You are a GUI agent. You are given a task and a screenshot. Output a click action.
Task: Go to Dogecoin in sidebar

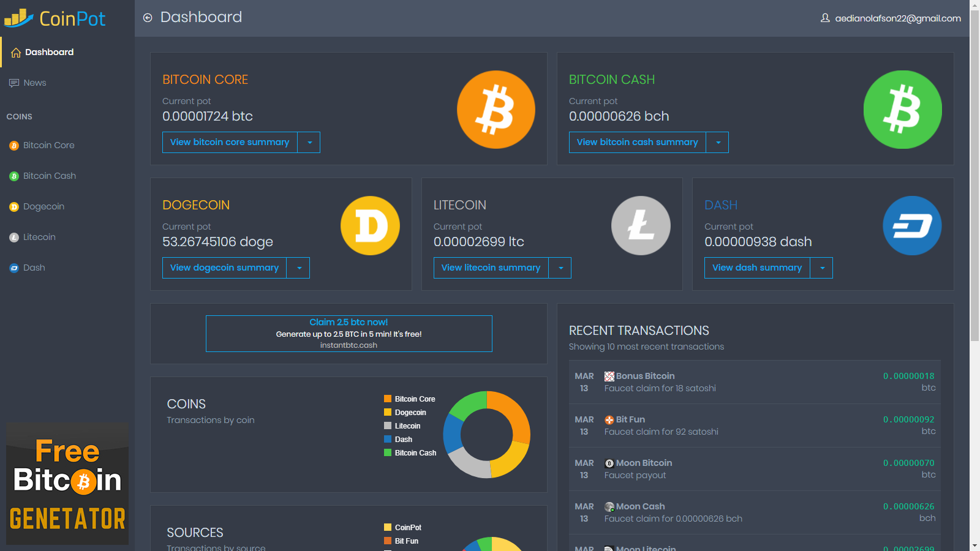pyautogui.click(x=67, y=206)
